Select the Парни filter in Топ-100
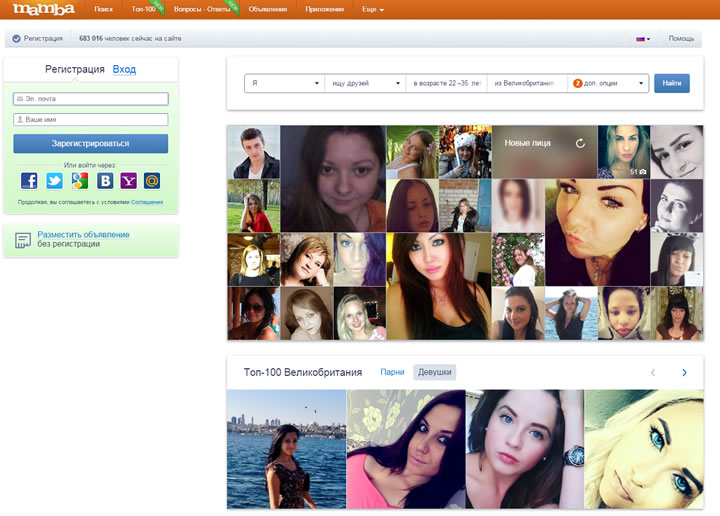This screenshot has width=720, height=516. click(x=393, y=372)
